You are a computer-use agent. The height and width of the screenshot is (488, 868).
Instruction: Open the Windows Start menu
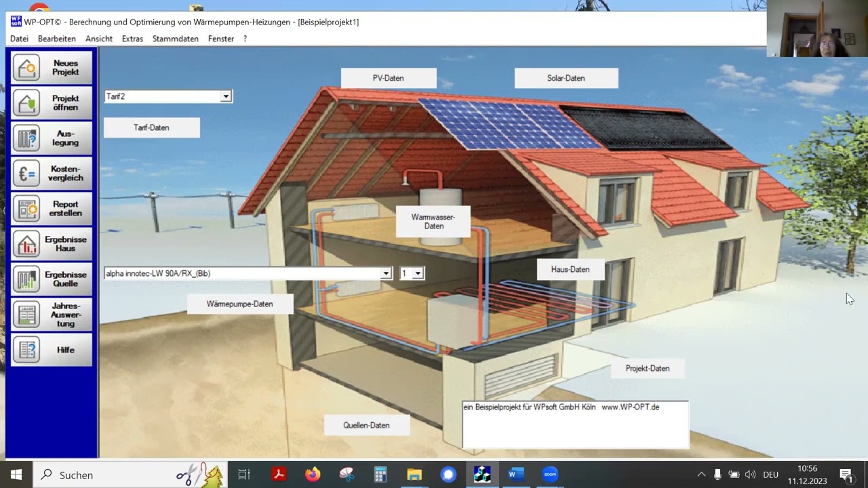tap(16, 474)
